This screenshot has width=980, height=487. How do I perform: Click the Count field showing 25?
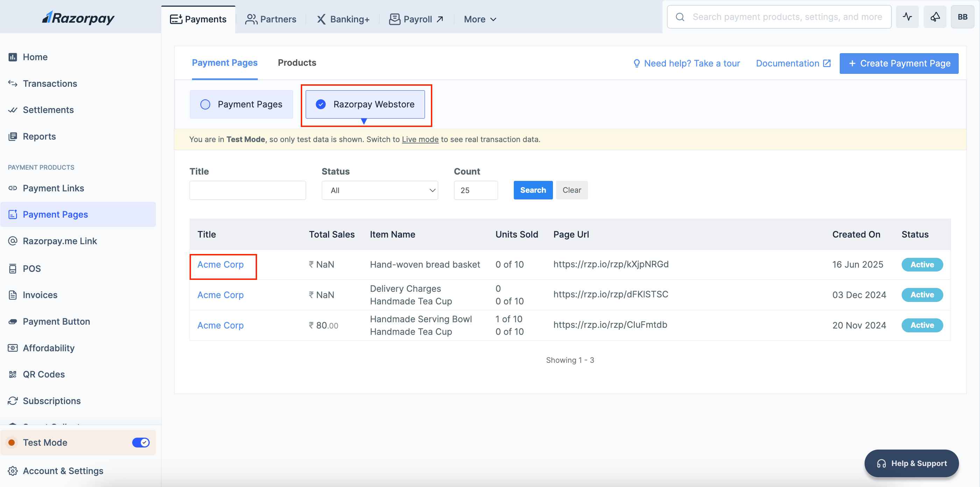pos(476,190)
